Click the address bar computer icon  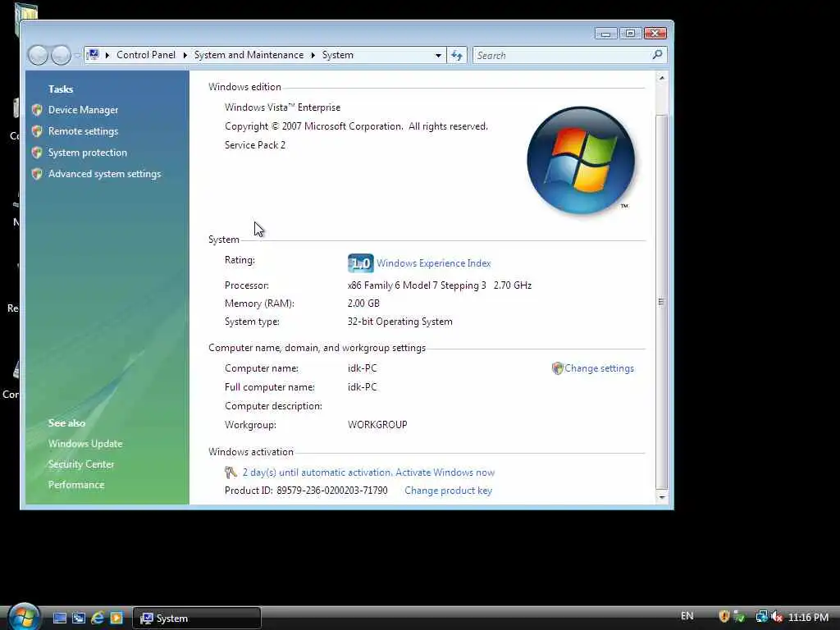pos(94,55)
